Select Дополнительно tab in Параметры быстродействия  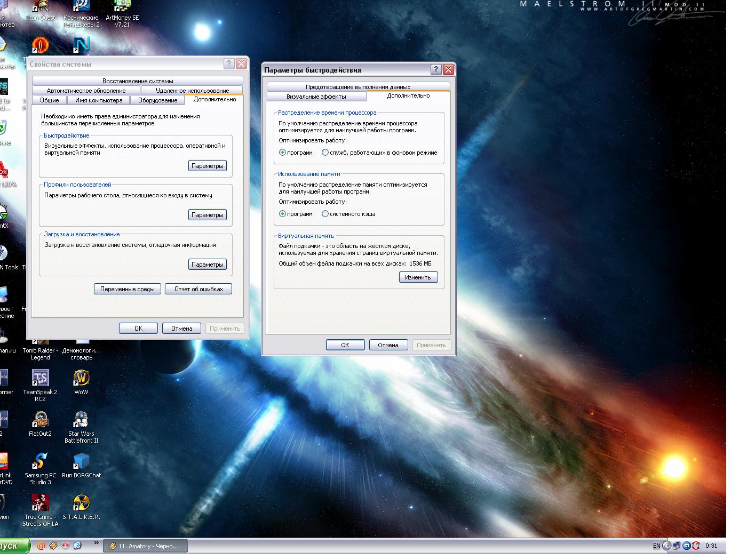coord(408,95)
